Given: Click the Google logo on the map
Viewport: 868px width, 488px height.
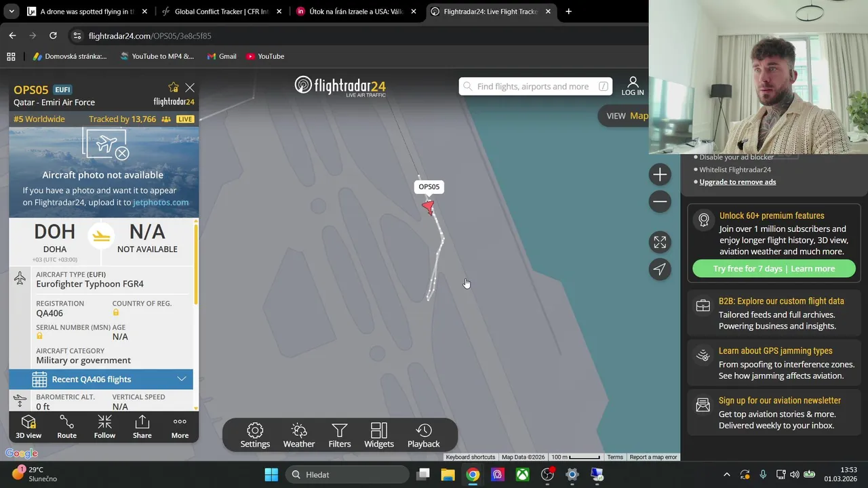Looking at the screenshot, I should (22, 453).
